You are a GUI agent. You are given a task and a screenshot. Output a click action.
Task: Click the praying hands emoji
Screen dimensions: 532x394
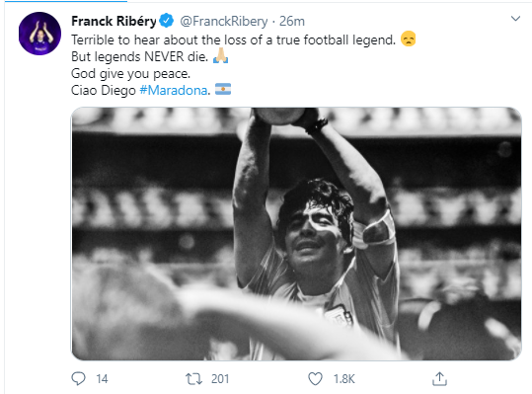[x=220, y=55]
